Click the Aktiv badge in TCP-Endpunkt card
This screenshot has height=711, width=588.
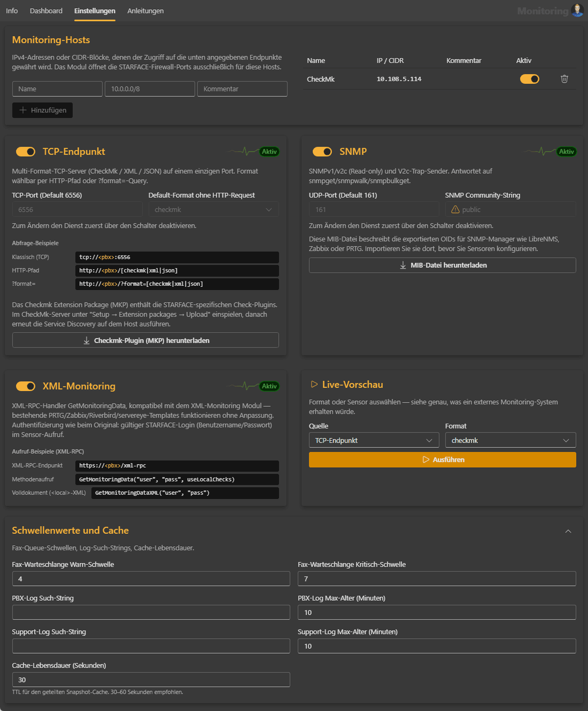coord(269,152)
